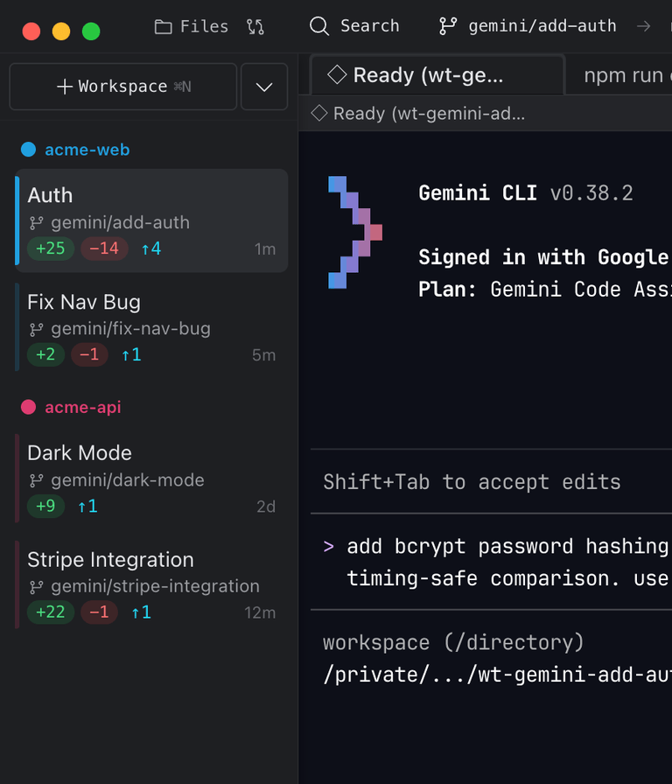Click the 12m timestamp on Stripe Integration

coord(260,612)
